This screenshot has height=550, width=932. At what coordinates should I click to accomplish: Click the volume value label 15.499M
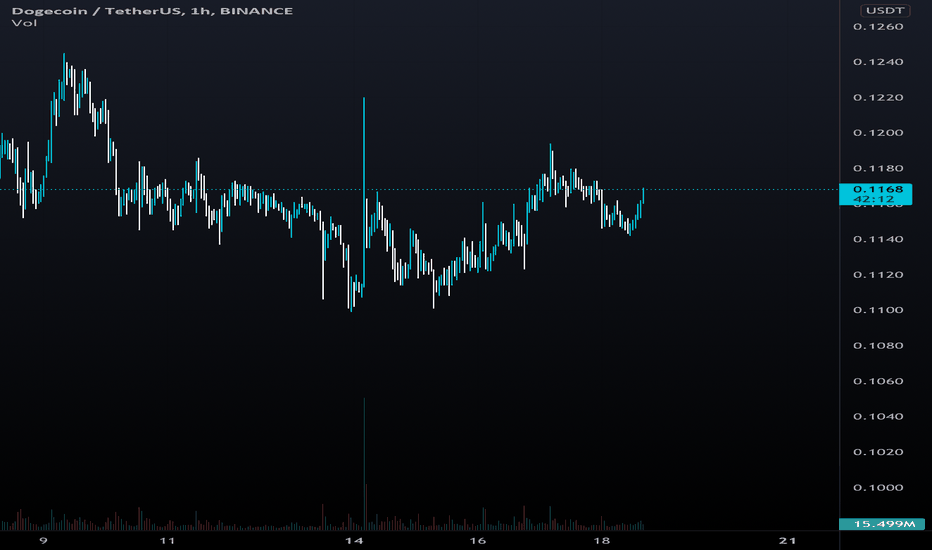click(882, 524)
